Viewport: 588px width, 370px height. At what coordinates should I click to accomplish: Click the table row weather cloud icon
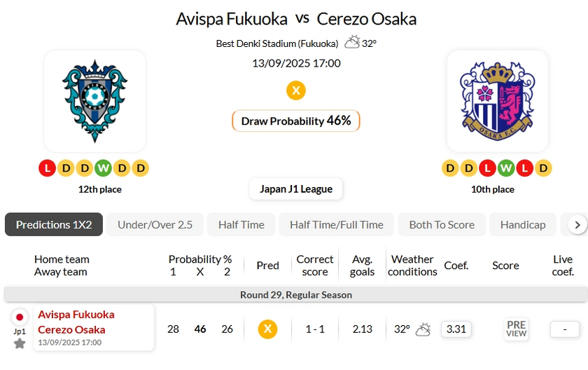[423, 329]
